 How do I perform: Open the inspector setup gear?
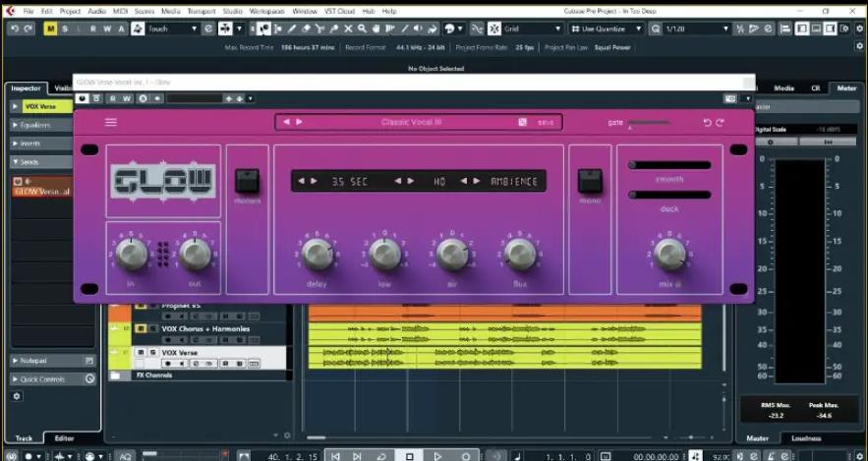[17, 396]
